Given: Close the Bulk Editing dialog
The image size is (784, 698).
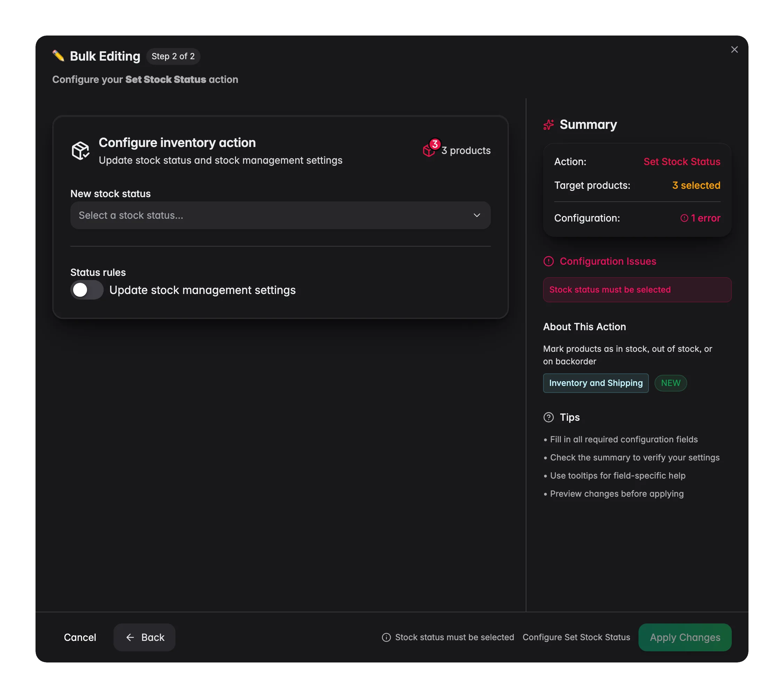Looking at the screenshot, I should click(734, 49).
